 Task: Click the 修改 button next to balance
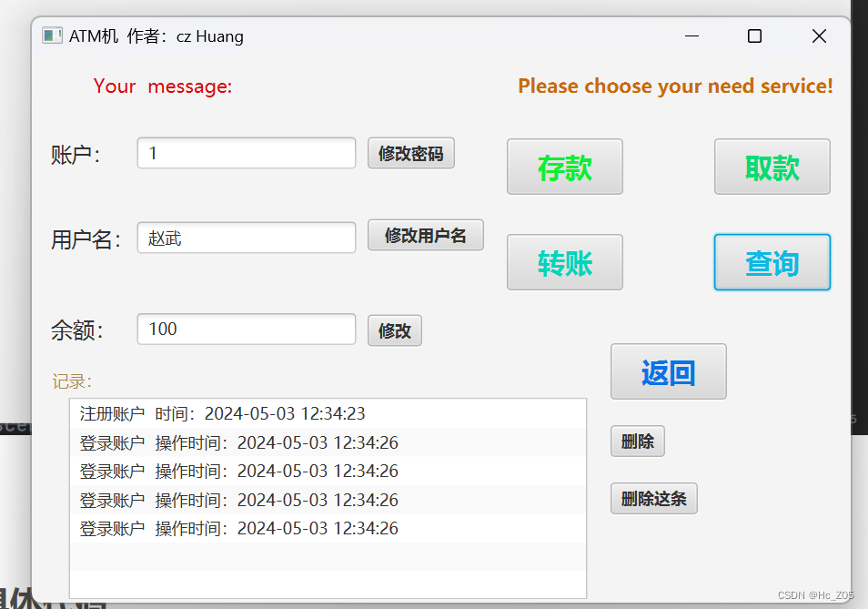(394, 330)
